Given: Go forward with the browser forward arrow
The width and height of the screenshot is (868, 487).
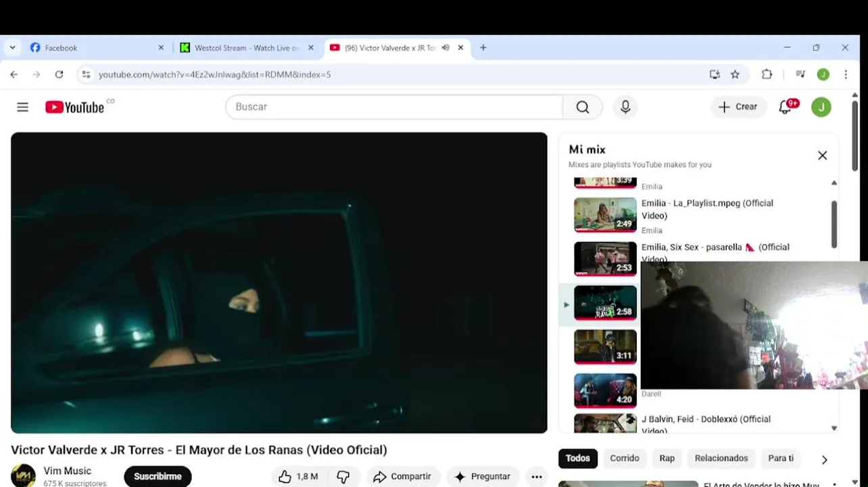Looking at the screenshot, I should point(37,74).
